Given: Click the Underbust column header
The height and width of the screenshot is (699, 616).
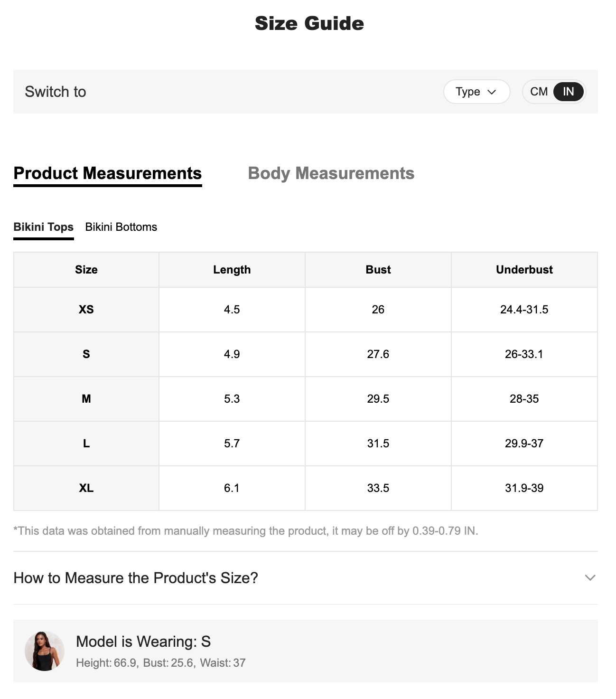Looking at the screenshot, I should pyautogui.click(x=524, y=270).
